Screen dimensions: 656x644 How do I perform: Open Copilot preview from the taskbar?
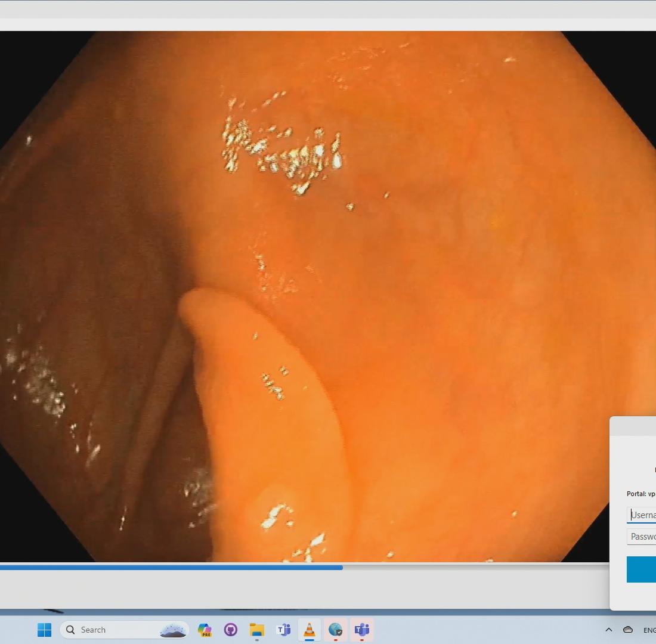point(205,630)
